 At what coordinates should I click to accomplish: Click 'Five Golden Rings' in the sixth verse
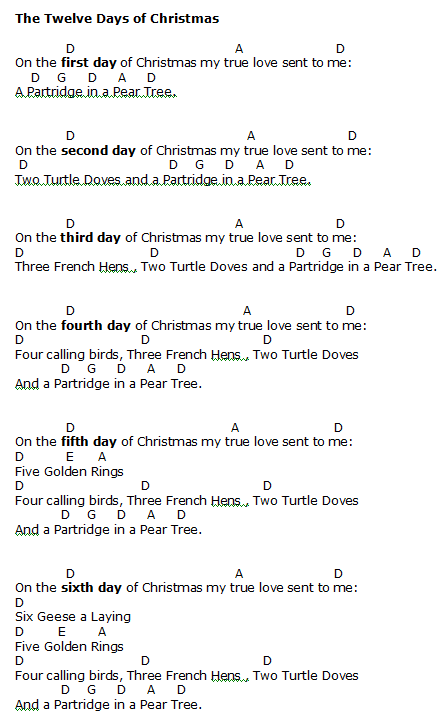pos(69,646)
